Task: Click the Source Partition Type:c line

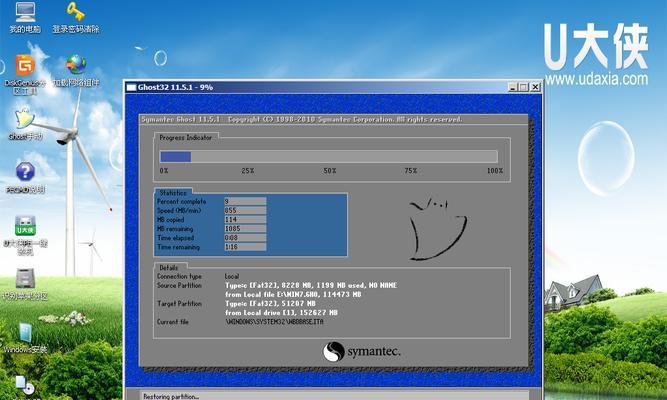Action: pos(311,286)
